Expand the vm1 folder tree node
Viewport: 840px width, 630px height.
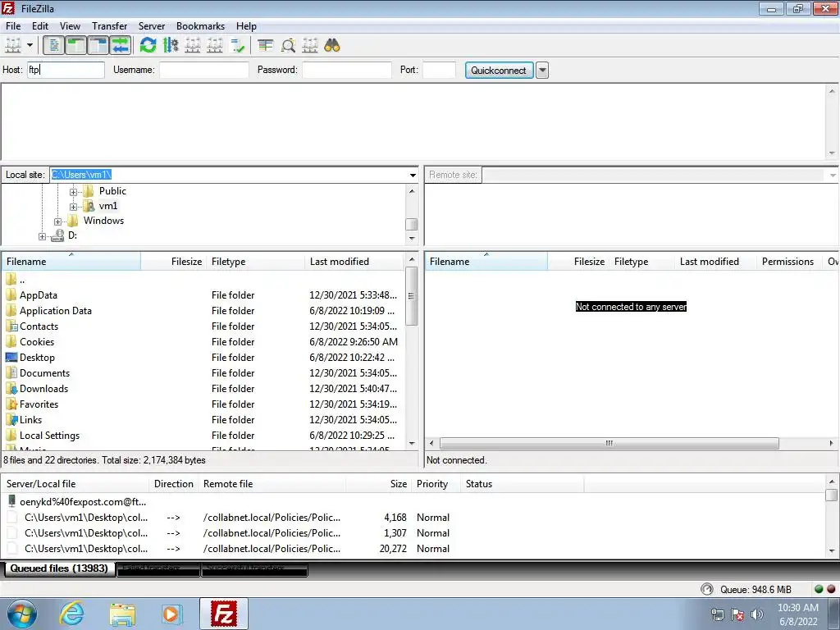click(x=73, y=207)
